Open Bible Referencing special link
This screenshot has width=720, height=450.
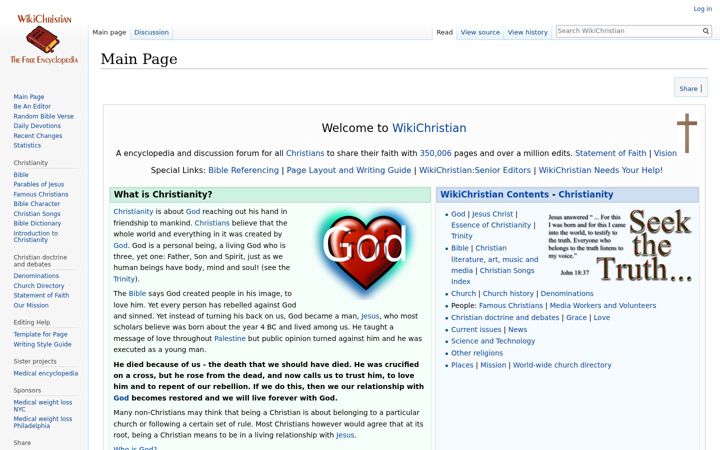point(243,170)
